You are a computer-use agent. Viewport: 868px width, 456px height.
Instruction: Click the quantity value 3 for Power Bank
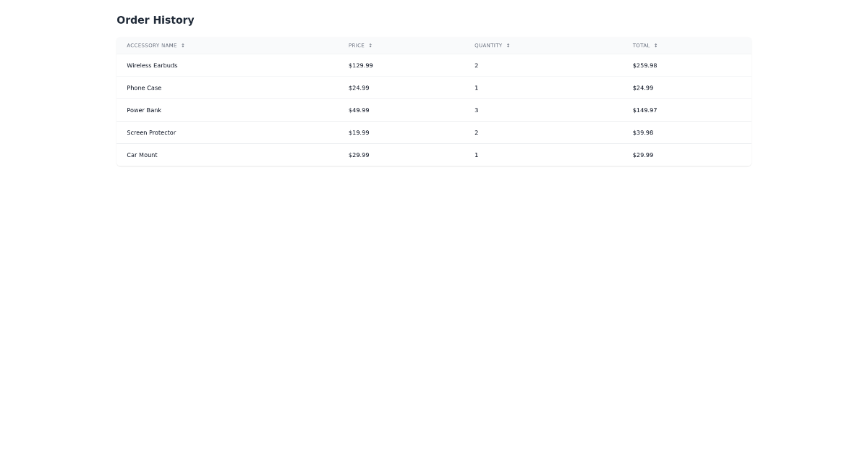(x=475, y=110)
